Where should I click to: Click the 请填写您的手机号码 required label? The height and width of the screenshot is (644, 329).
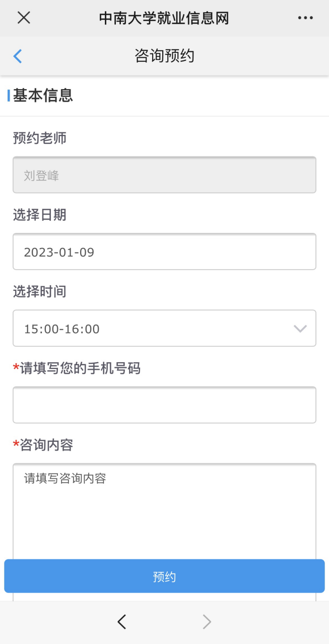[x=80, y=369]
